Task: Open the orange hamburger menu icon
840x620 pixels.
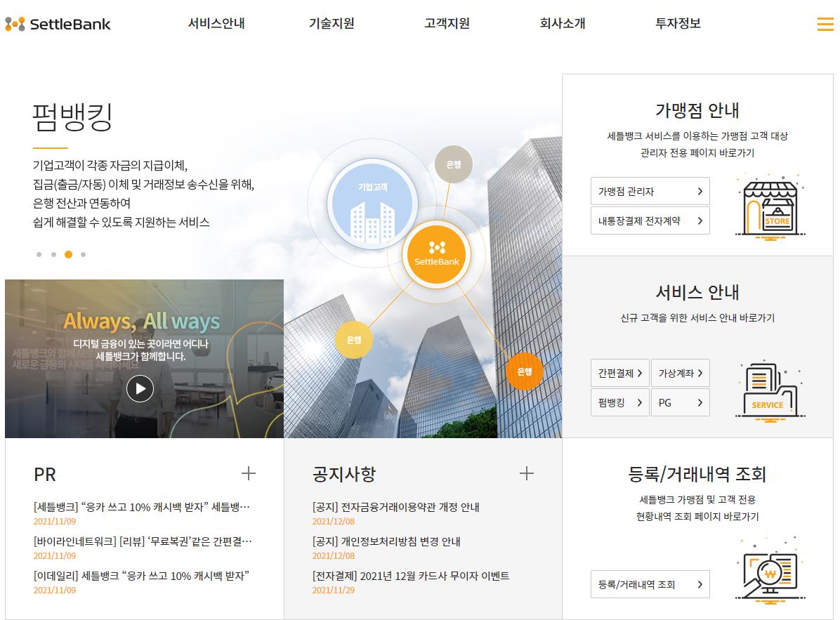Action: pos(825,24)
